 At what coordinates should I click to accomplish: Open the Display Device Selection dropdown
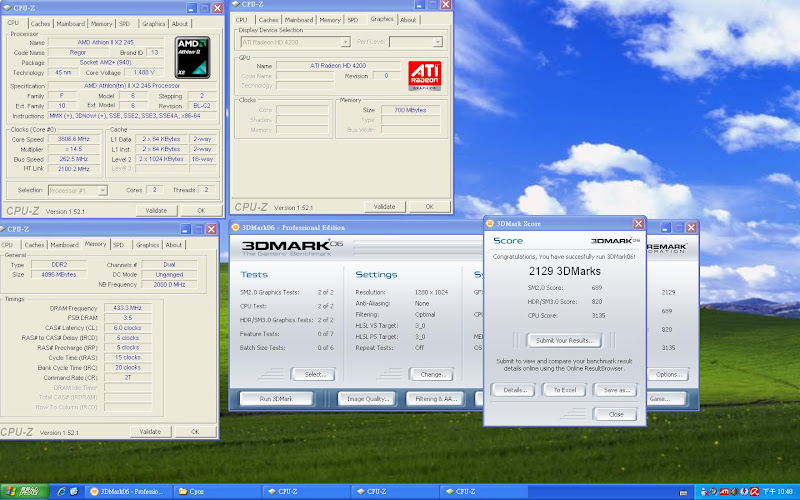click(x=295, y=42)
